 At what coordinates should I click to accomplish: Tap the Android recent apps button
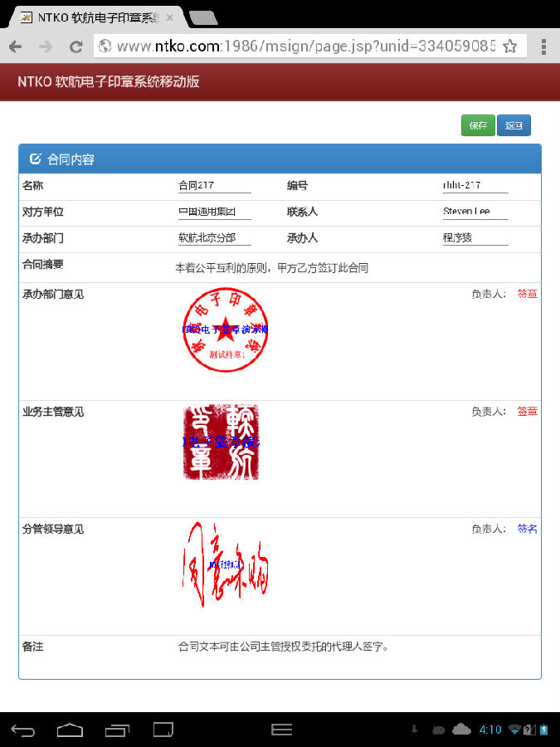point(117,730)
